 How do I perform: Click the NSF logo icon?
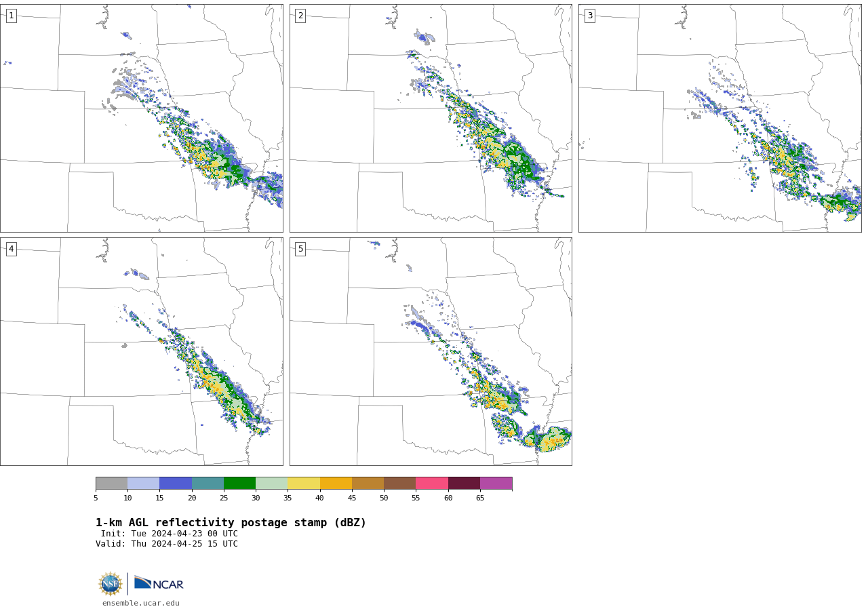click(x=111, y=584)
